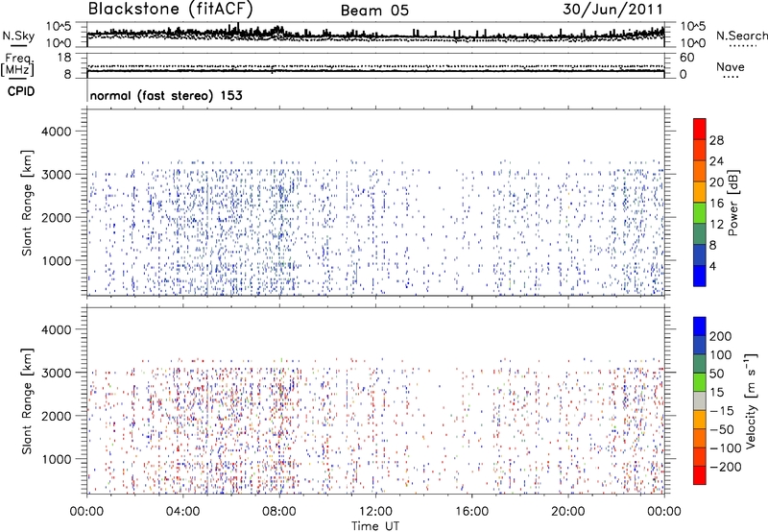Click the 'normal (fast stereo) 153' text
The width and height of the screenshot is (768, 532).
pyautogui.click(x=166, y=95)
